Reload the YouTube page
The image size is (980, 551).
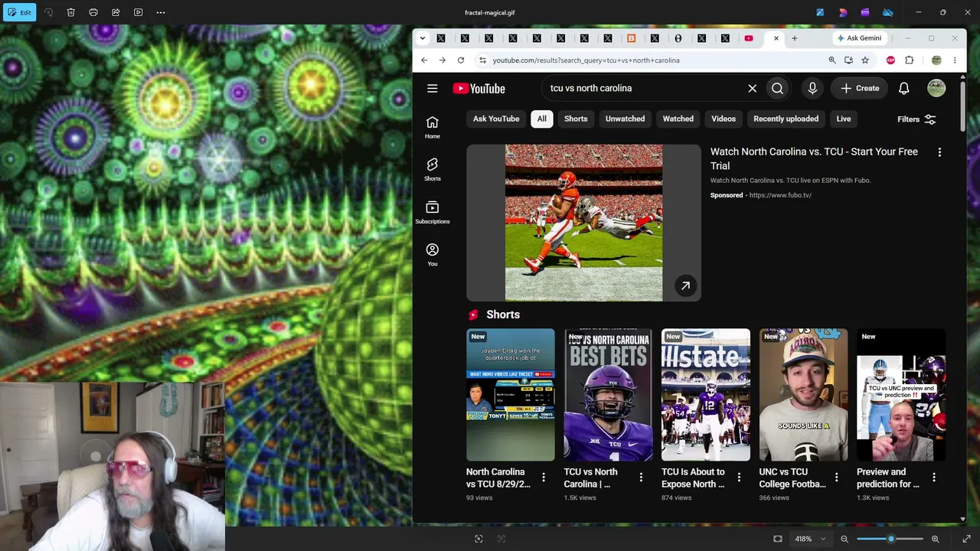pos(461,60)
